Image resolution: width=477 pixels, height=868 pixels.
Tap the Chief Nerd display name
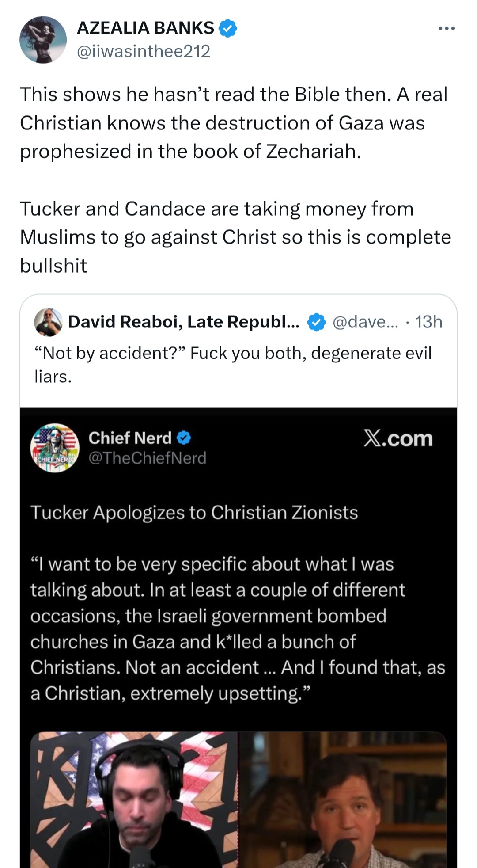130,438
